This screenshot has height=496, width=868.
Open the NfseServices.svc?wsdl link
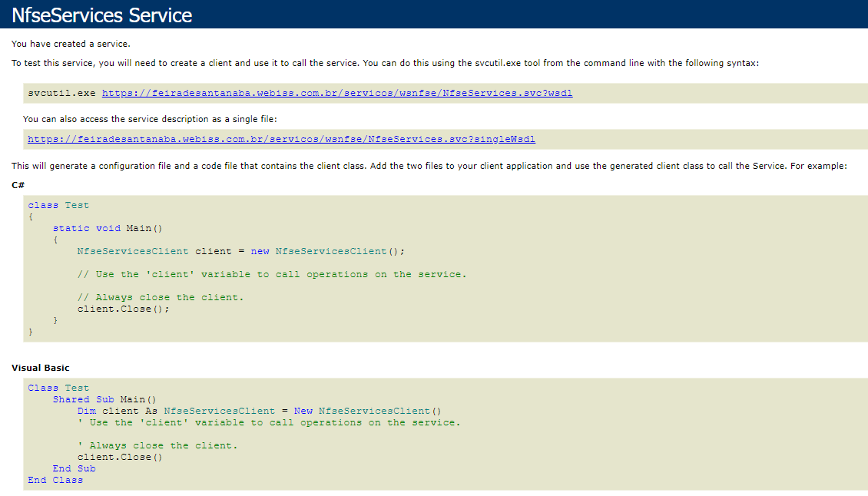(337, 93)
